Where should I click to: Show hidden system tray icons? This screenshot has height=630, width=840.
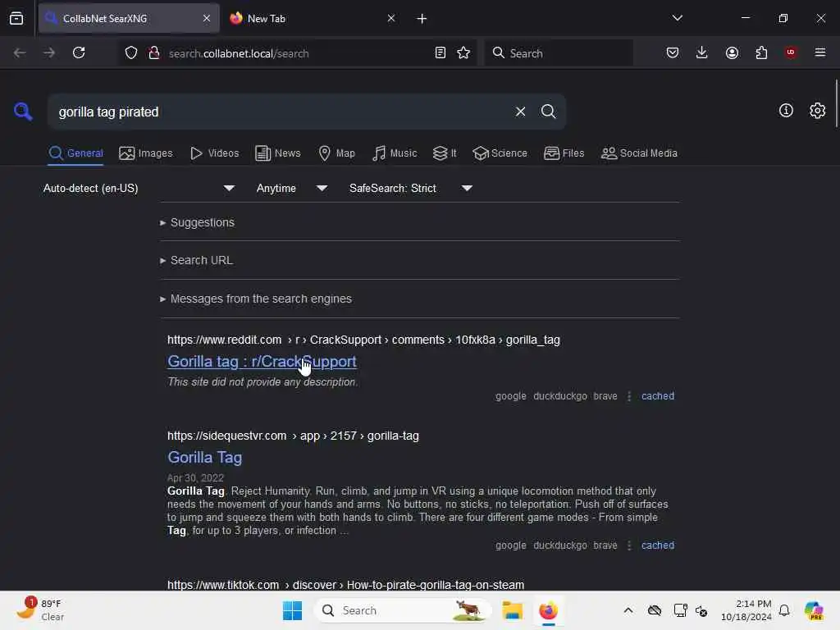[628, 610]
